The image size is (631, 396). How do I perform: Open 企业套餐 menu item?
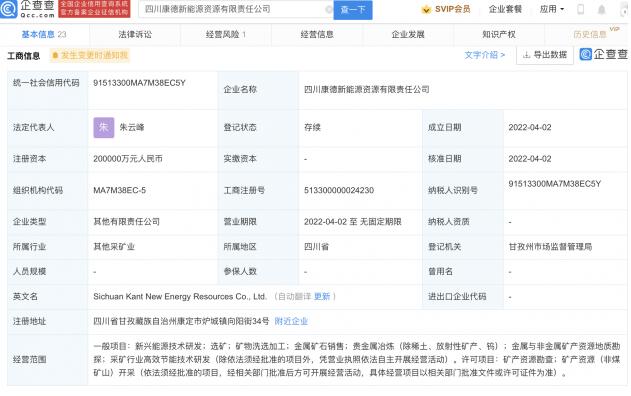505,9
